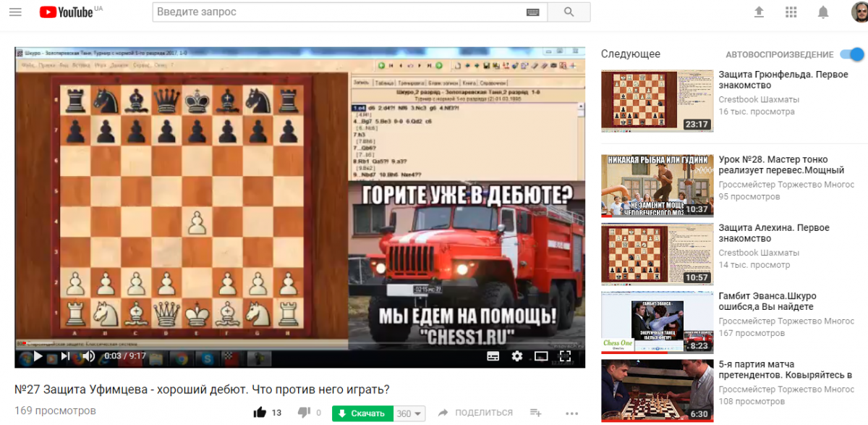This screenshot has height=425, width=868.
Task: Open the on-screen keyboard in search box
Action: point(533,12)
